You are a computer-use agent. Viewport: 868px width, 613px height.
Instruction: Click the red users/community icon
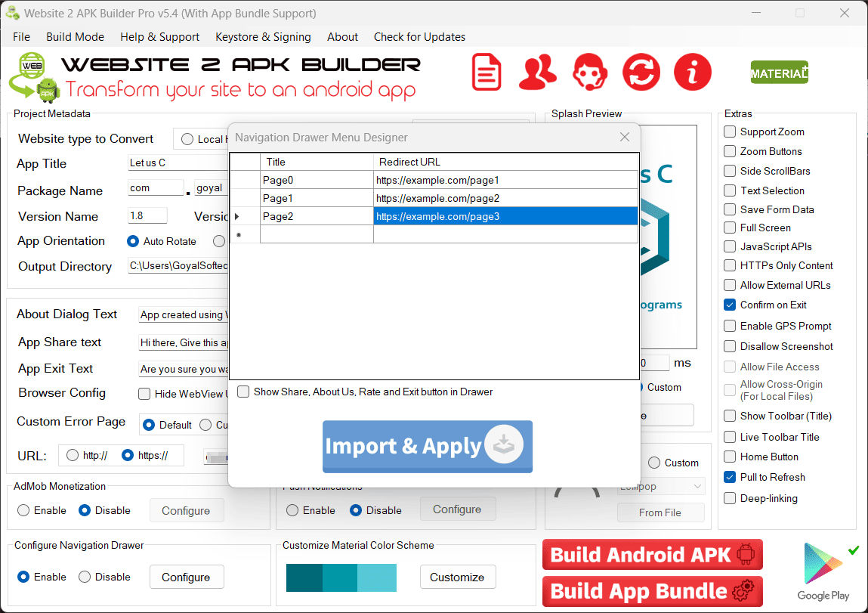[x=538, y=71]
